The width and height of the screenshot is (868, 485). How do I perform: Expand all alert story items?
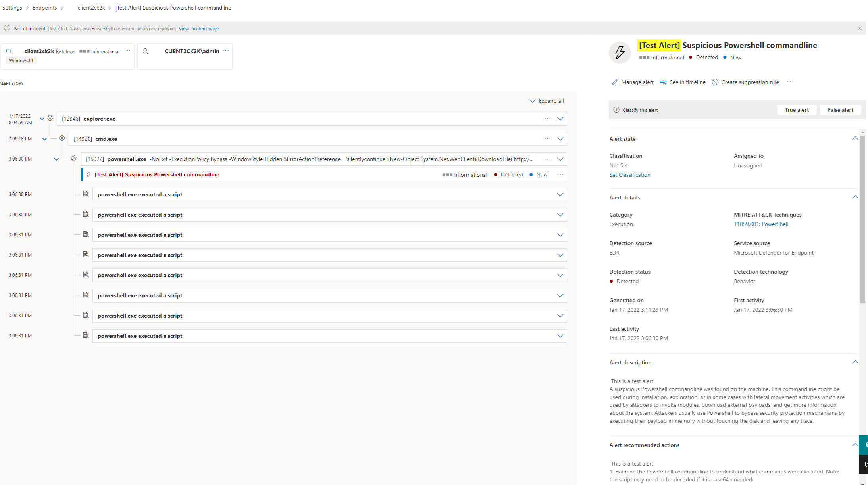click(547, 101)
